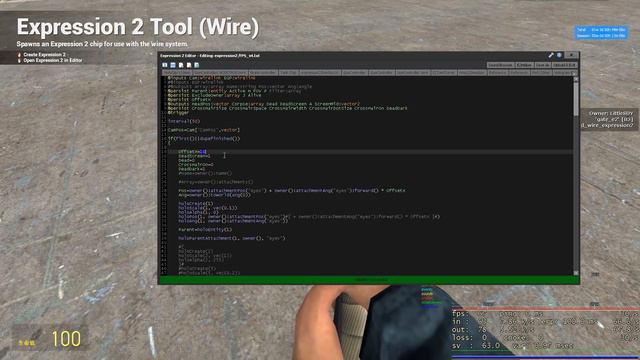The width and height of the screenshot is (640, 360).
Task: Click on code line 'if(first()|dupefinished())'
Action: [x=204, y=138]
